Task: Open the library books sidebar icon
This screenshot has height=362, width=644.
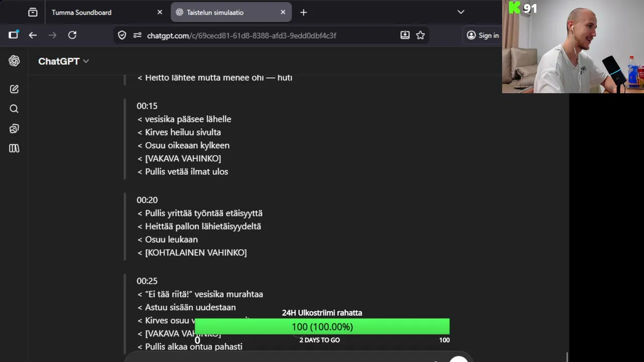Action: pyautogui.click(x=14, y=148)
